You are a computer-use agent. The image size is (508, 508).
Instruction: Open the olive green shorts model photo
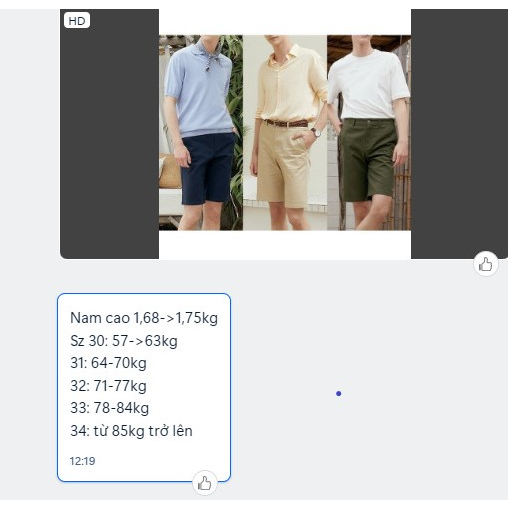click(x=369, y=132)
